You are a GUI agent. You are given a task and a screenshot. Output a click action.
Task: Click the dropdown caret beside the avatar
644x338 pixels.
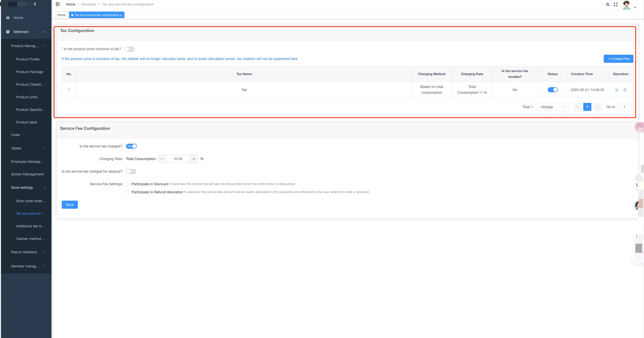635,7
